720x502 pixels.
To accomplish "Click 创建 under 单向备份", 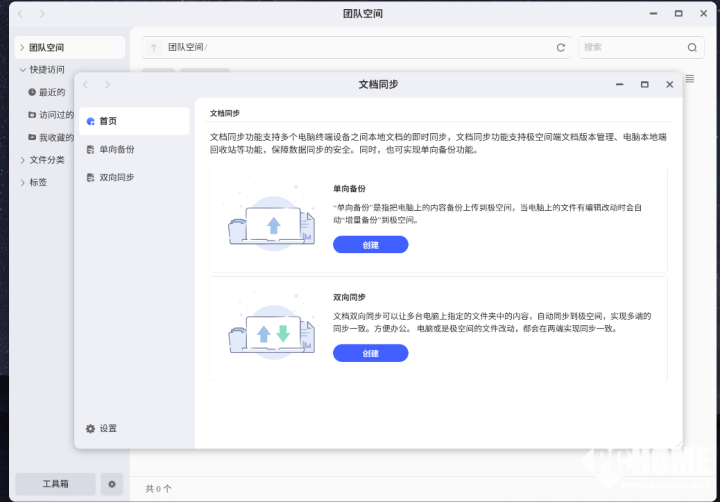I will (x=370, y=245).
